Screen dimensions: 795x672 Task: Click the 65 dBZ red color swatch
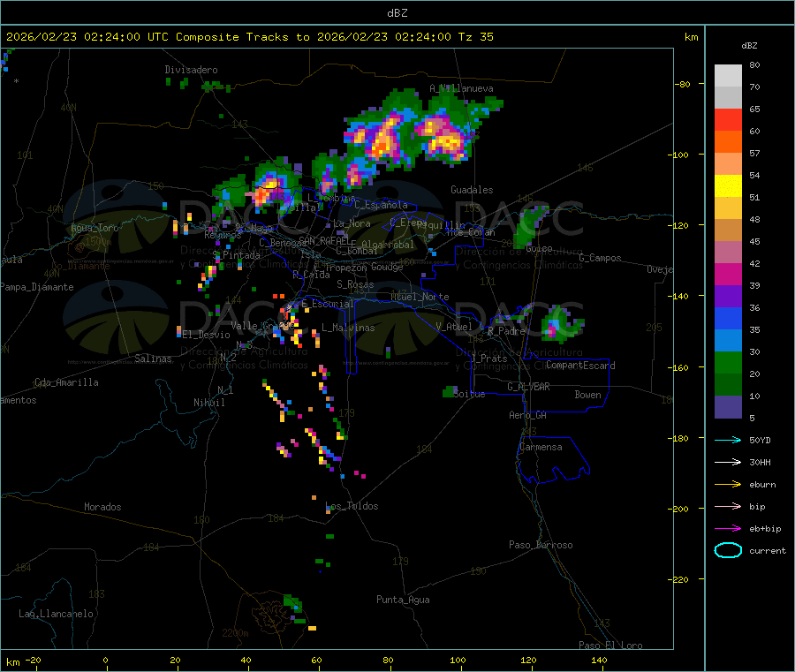pyautogui.click(x=728, y=119)
